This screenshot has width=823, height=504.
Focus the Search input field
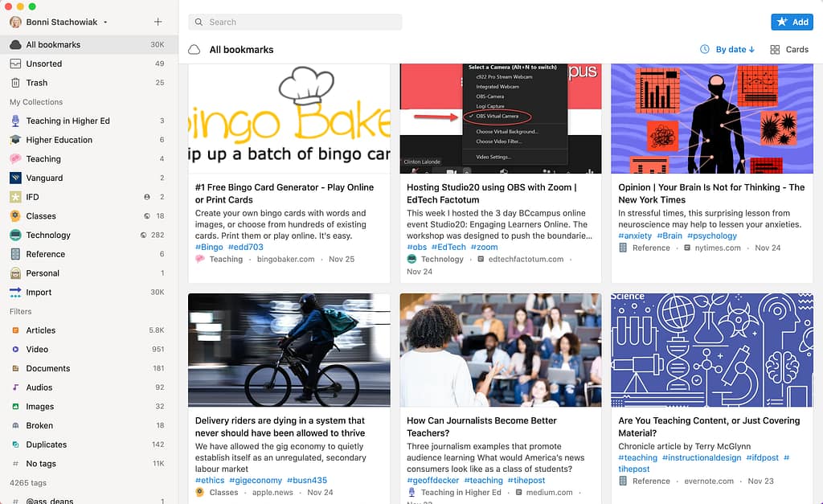point(295,22)
